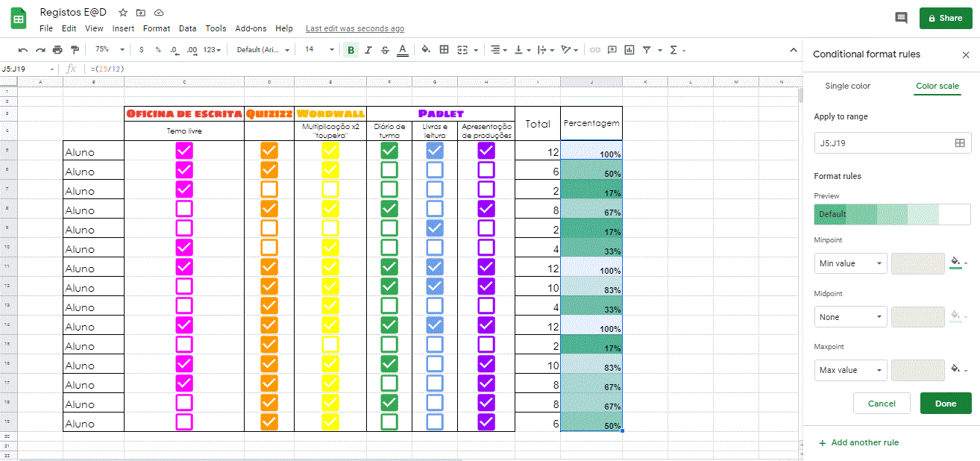Decrease decimal places
This screenshot has width=980, height=461.
tap(175, 50)
